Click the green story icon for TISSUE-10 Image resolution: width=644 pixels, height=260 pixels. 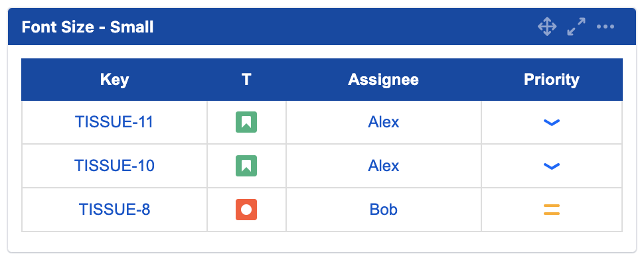(x=246, y=166)
